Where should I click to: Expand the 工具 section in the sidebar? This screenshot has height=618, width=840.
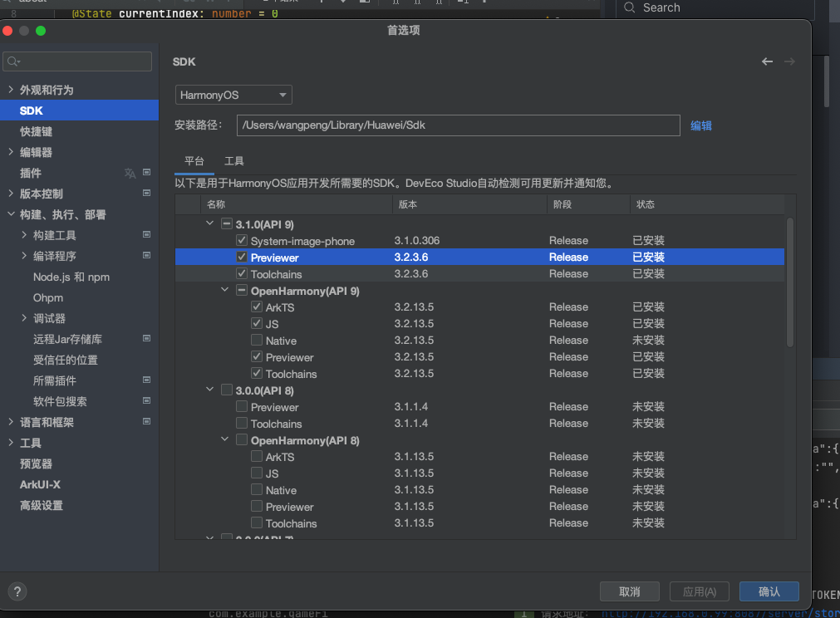pyautogui.click(x=11, y=443)
